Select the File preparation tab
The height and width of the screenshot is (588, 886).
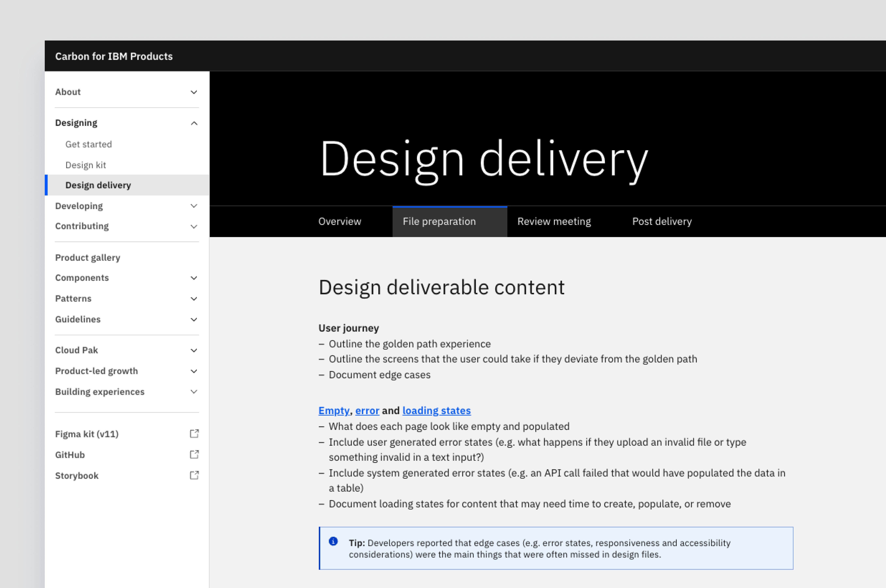point(450,222)
